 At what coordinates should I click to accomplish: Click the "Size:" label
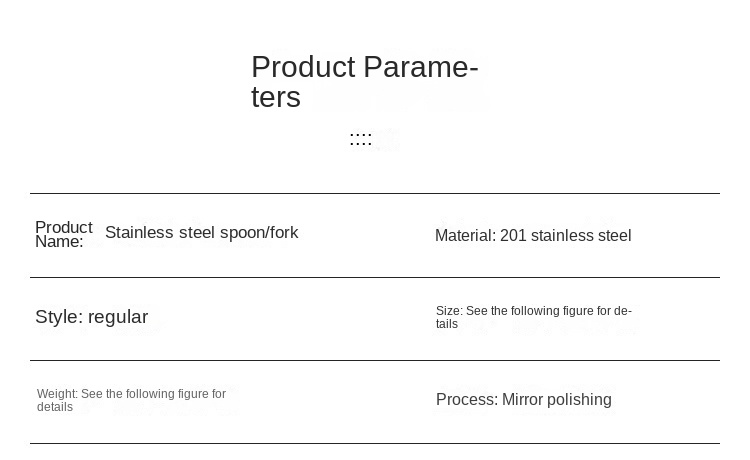(x=449, y=312)
